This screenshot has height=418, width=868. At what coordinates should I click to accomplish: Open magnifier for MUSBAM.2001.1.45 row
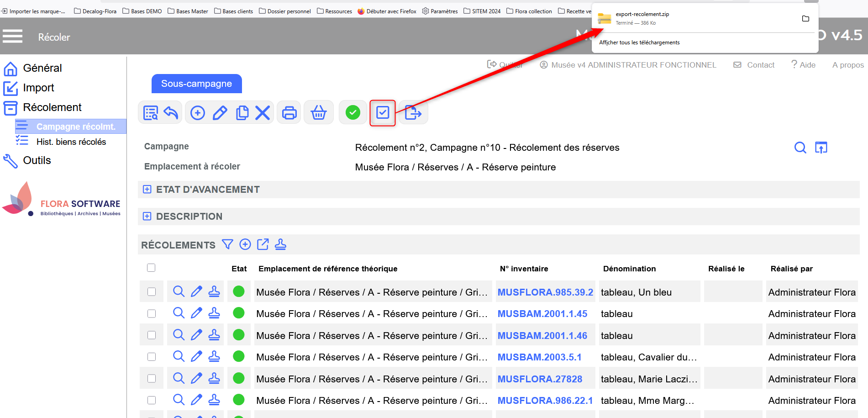click(x=179, y=313)
